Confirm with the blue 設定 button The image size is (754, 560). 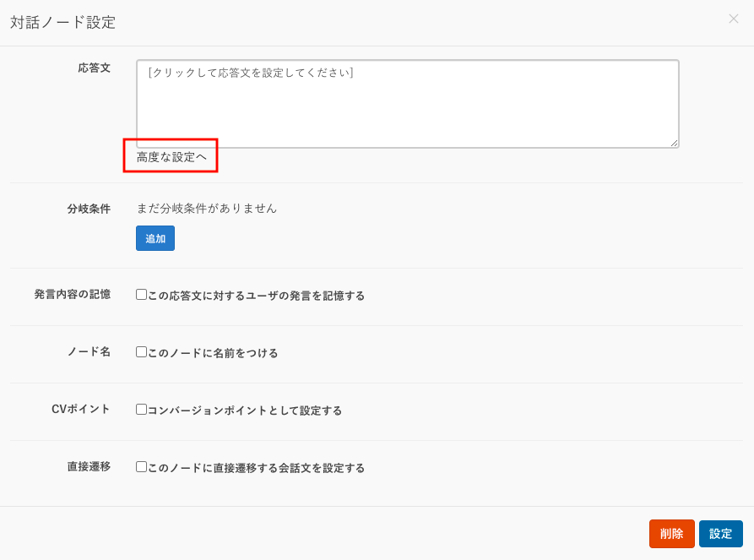pyautogui.click(x=720, y=534)
